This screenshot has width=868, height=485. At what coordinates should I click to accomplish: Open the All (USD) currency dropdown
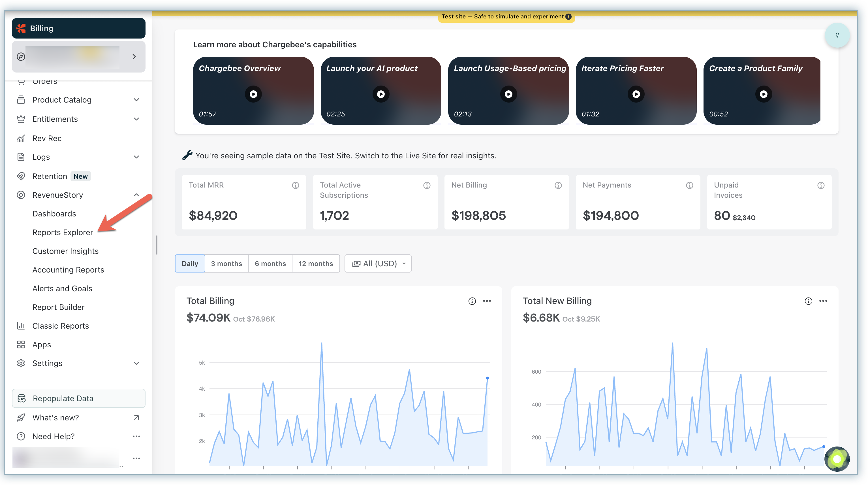click(378, 263)
